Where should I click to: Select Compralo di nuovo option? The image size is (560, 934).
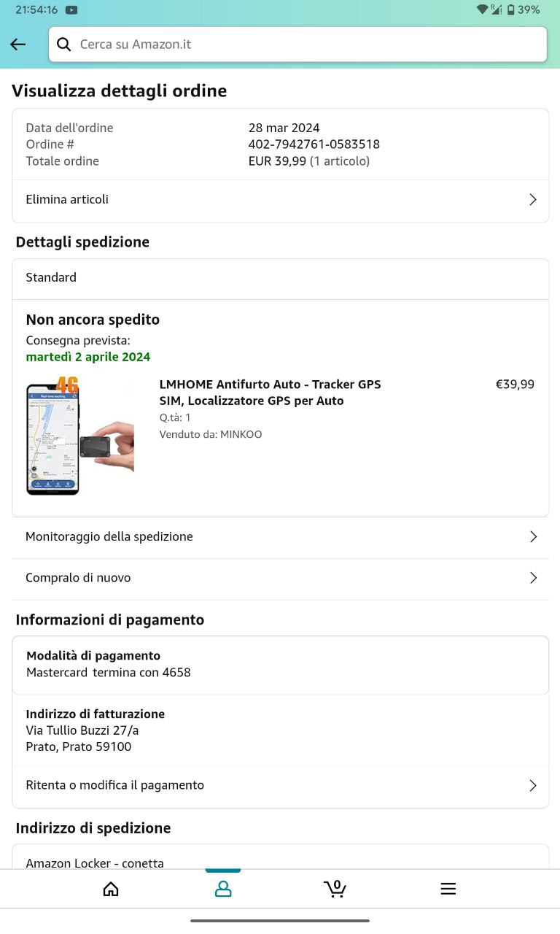click(x=78, y=578)
